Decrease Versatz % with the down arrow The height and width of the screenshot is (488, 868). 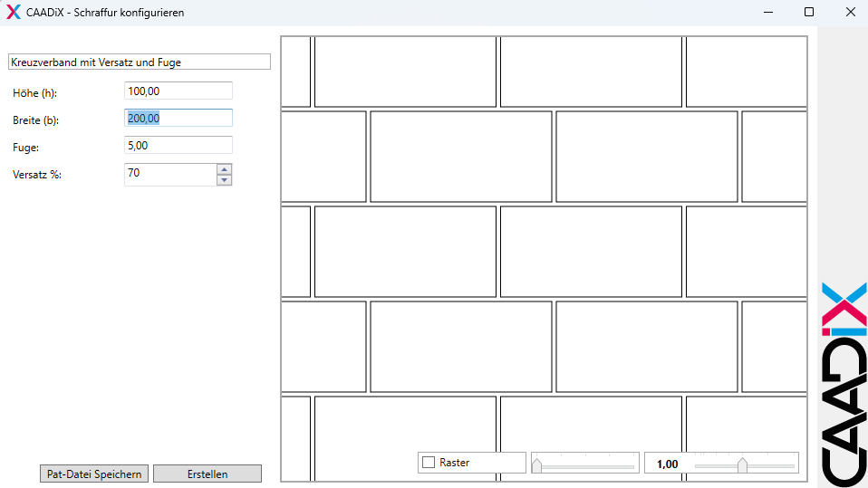(x=224, y=180)
